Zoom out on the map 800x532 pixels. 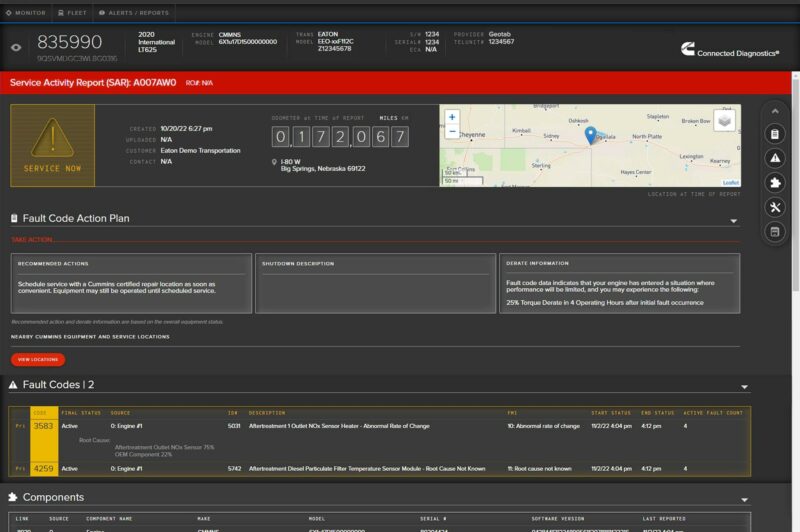tap(452, 132)
